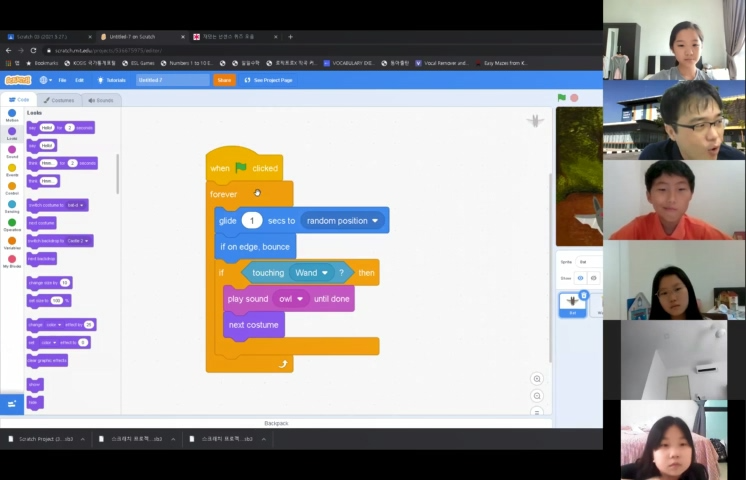The image size is (746, 480).
Task: Open Vocal Remover bookmark
Action: click(442, 63)
